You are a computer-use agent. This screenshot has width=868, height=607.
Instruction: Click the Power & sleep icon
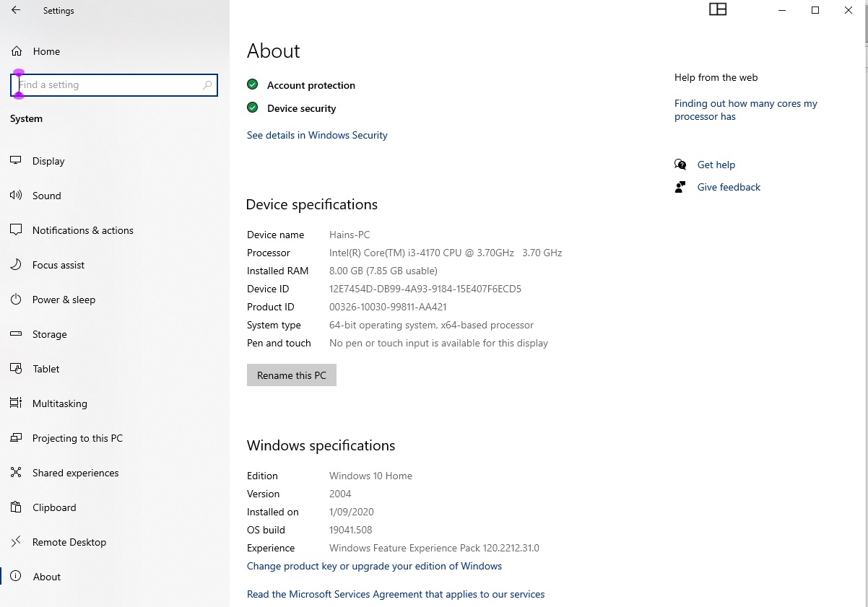pos(16,300)
